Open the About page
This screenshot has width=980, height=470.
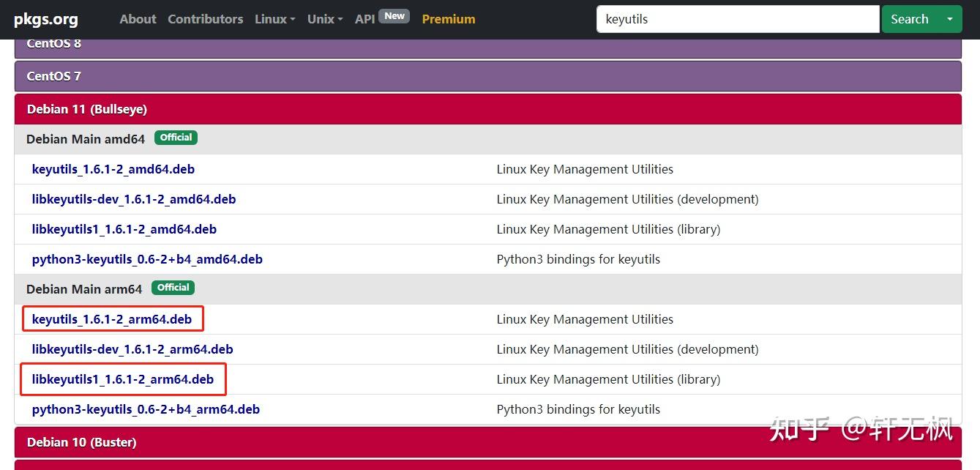138,19
